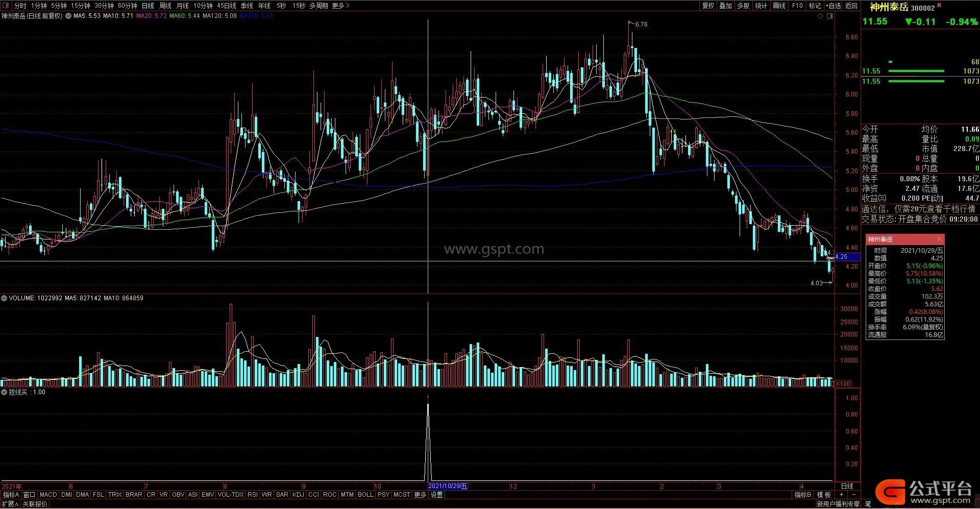
Task: Select the 周线 weekly period
Action: (x=165, y=6)
